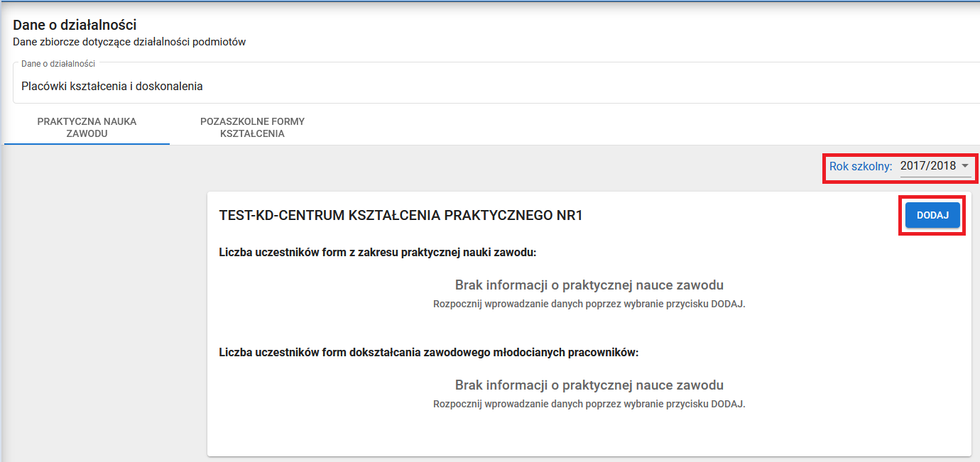The height and width of the screenshot is (462, 980).
Task: Click the blue underline of the active tab
Action: 87,143
